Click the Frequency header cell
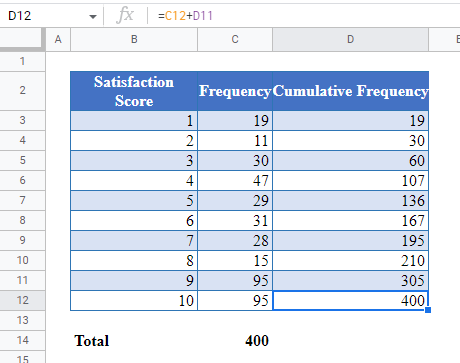The height and width of the screenshot is (363, 460). [x=235, y=91]
